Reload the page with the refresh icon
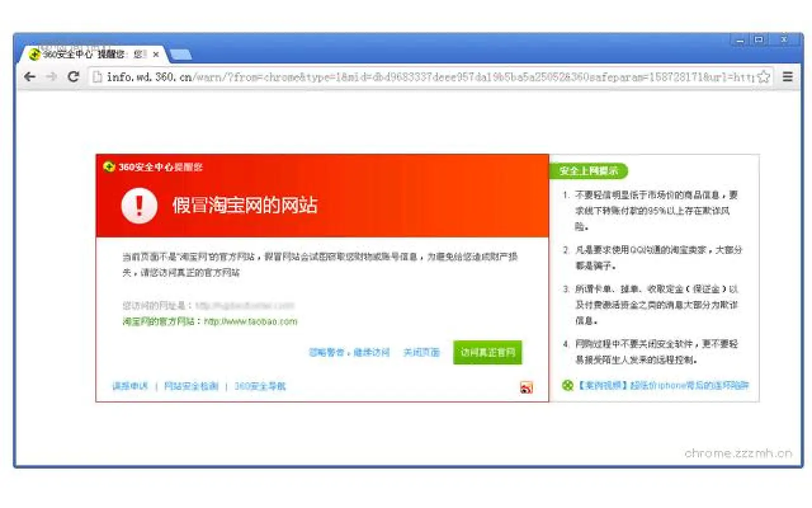The width and height of the screenshot is (812, 508). coord(74,76)
